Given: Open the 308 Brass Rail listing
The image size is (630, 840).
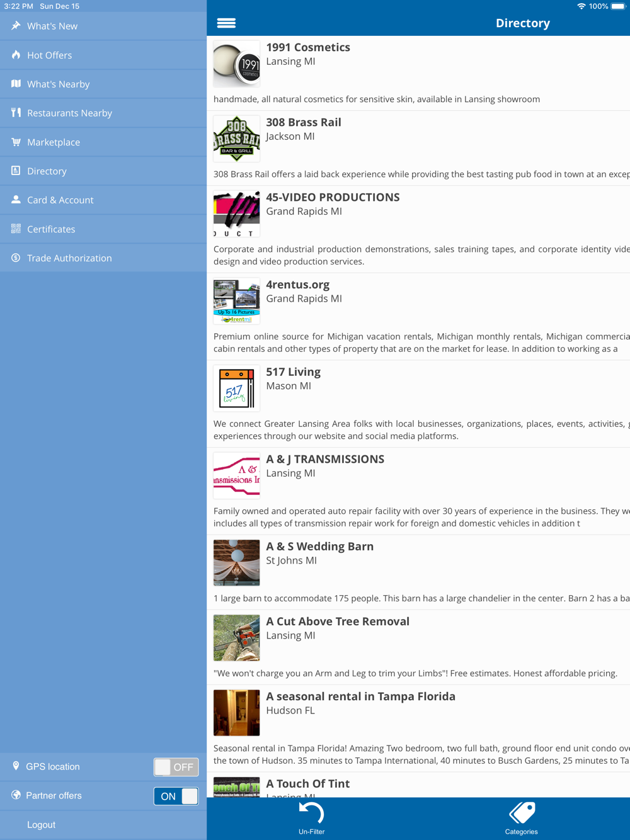Looking at the screenshot, I should pos(418,148).
